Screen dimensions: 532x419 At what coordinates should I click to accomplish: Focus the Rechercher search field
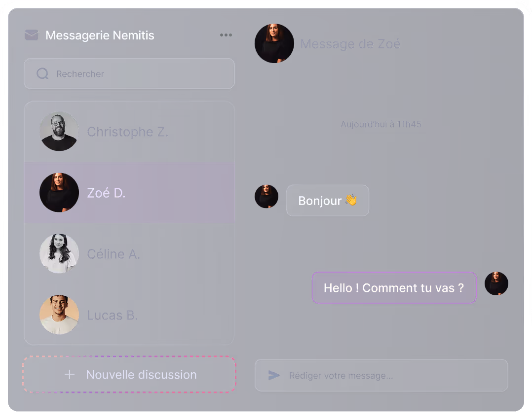coord(129,73)
